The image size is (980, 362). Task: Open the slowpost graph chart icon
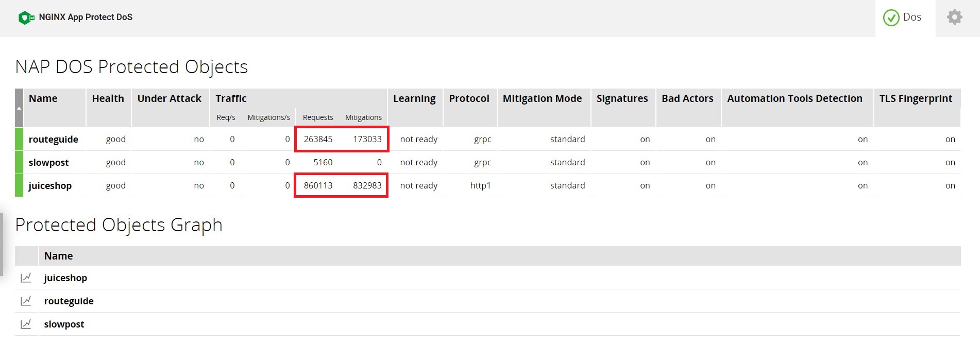click(26, 324)
